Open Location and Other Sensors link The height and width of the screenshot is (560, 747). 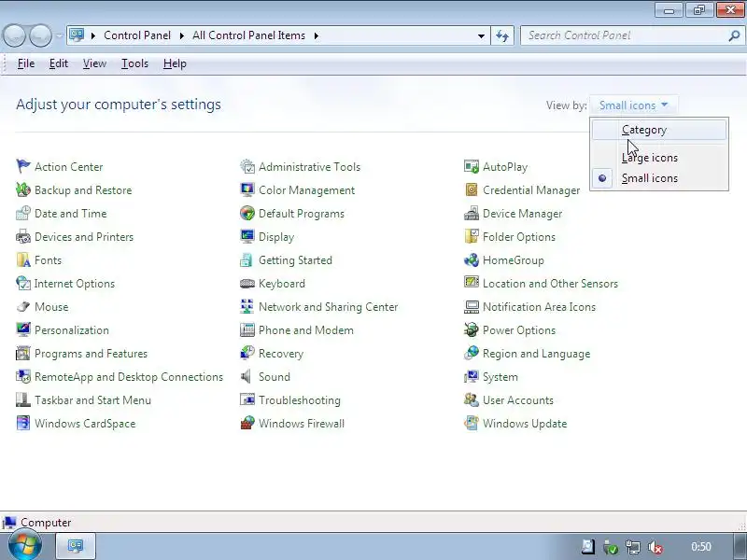click(x=550, y=284)
